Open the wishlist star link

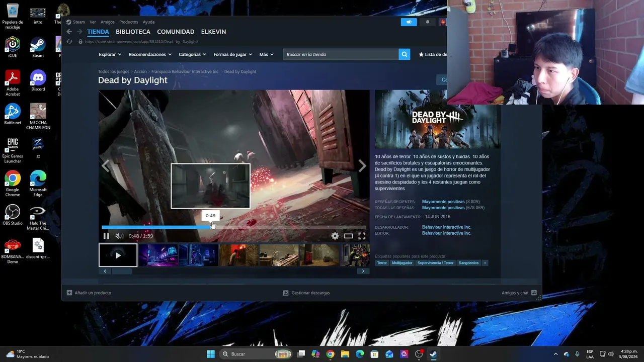pyautogui.click(x=433, y=54)
